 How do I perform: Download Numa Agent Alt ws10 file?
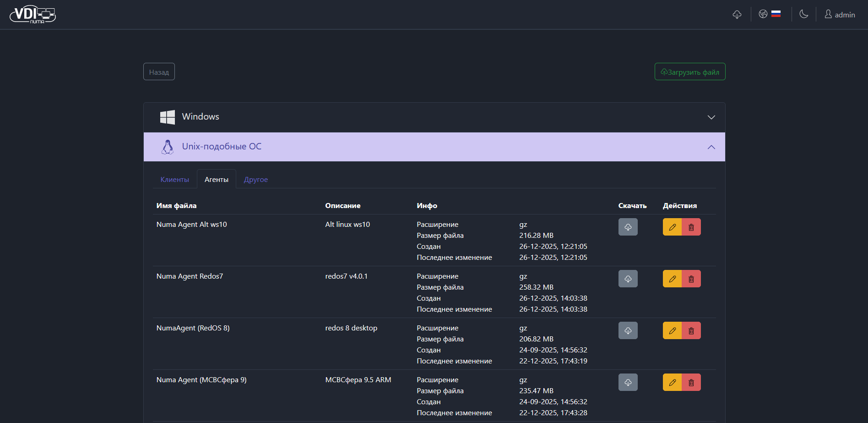click(x=628, y=227)
